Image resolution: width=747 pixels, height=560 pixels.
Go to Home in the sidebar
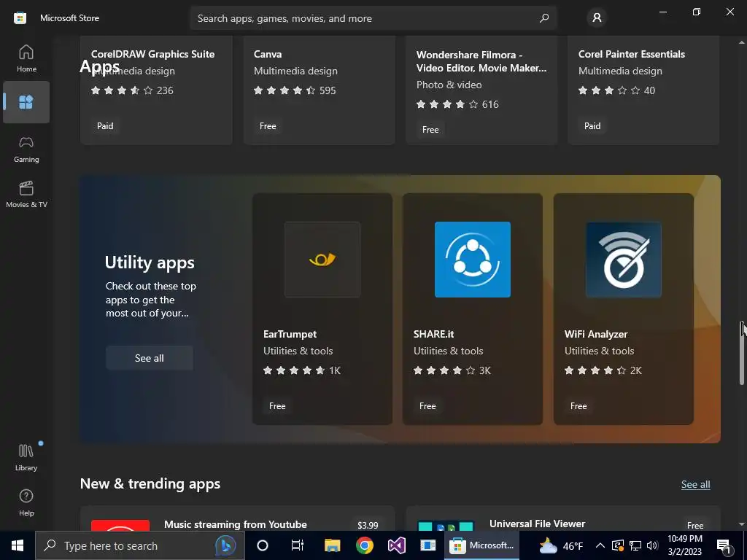26,58
